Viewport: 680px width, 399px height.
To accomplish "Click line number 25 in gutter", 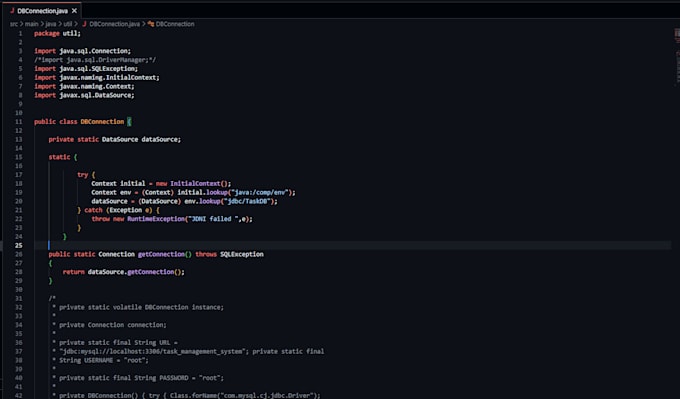I will coord(19,245).
